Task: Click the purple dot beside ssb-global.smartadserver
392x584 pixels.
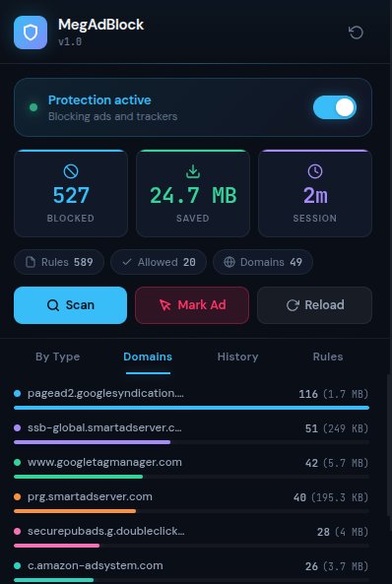Action: 17,428
